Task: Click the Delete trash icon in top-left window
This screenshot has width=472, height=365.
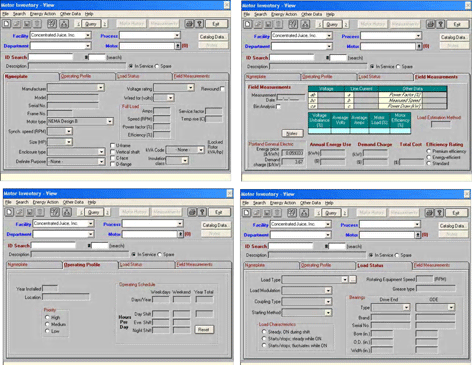Action: (37, 24)
